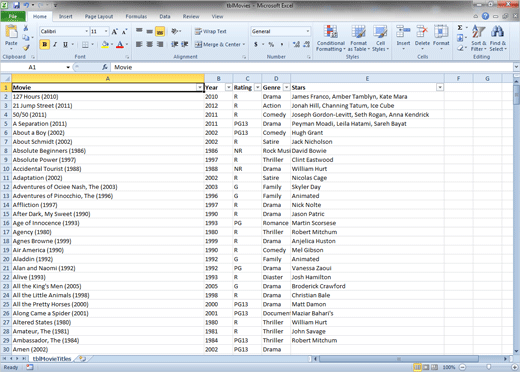
Task: Switch to the Page Layout tab
Action: (99, 16)
